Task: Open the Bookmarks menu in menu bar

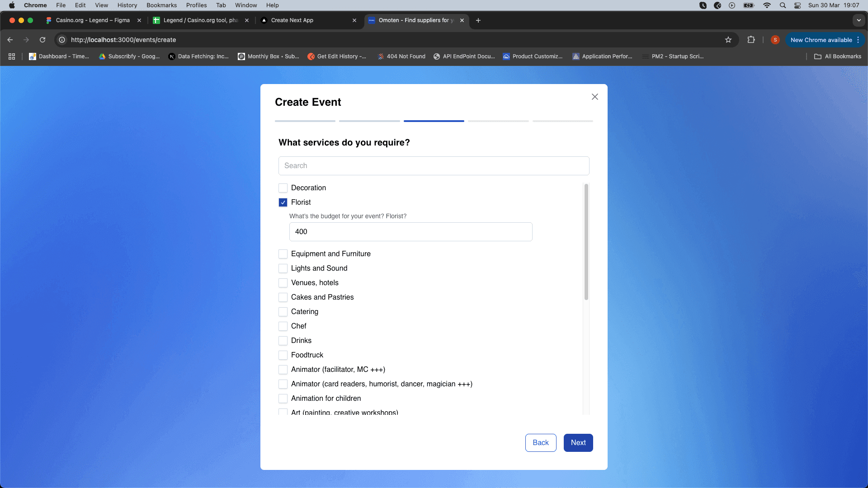Action: tap(161, 5)
